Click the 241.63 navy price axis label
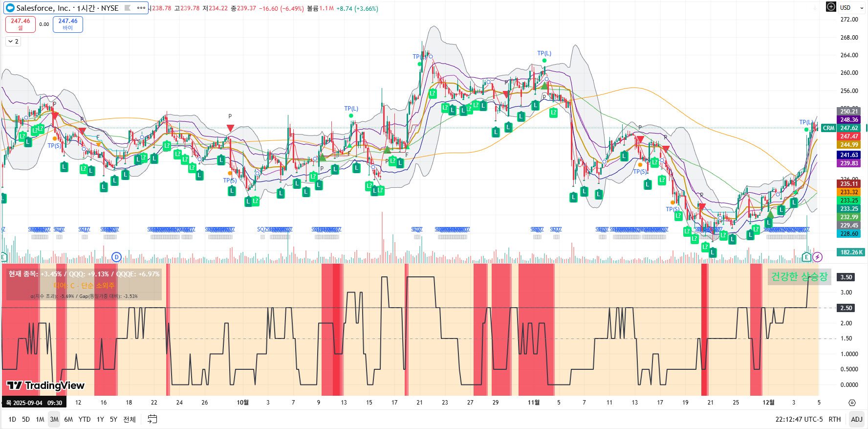The width and height of the screenshot is (868, 429). tap(849, 155)
